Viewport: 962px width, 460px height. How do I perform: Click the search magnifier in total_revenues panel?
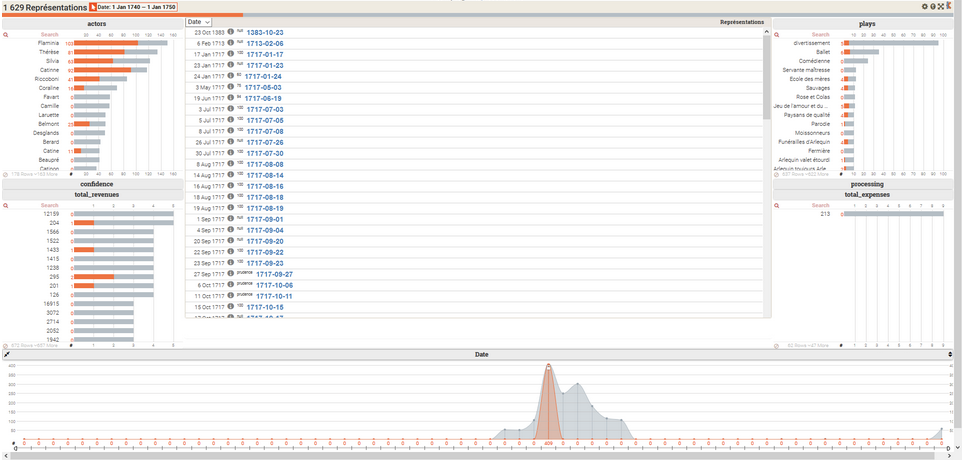click(x=6, y=205)
